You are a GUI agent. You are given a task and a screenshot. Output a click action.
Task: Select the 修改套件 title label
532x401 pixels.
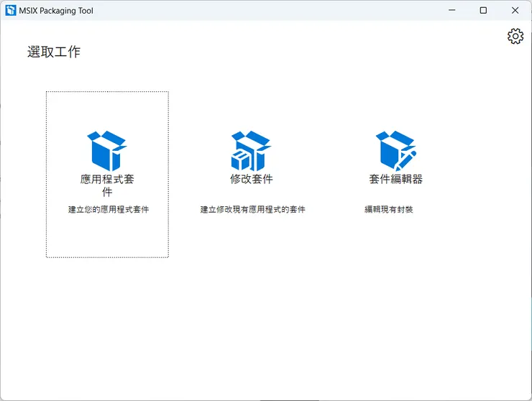point(252,179)
